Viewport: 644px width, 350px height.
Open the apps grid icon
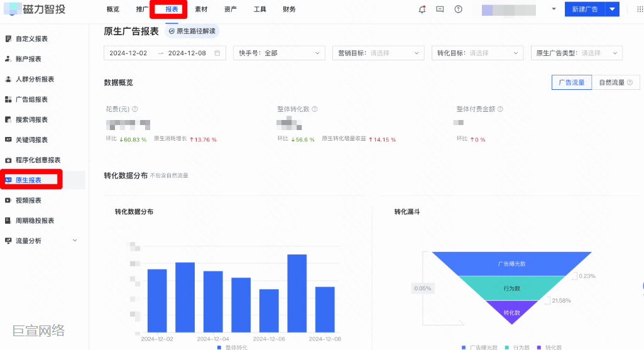click(640, 9)
